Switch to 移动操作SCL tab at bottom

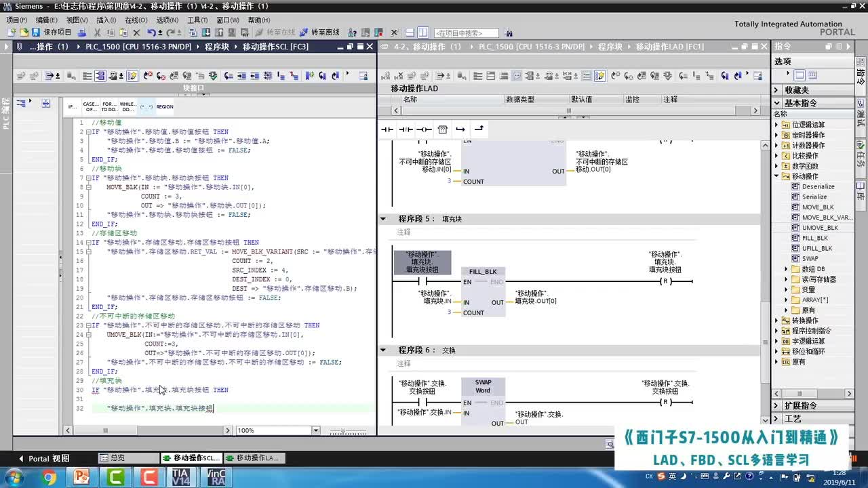tap(191, 458)
